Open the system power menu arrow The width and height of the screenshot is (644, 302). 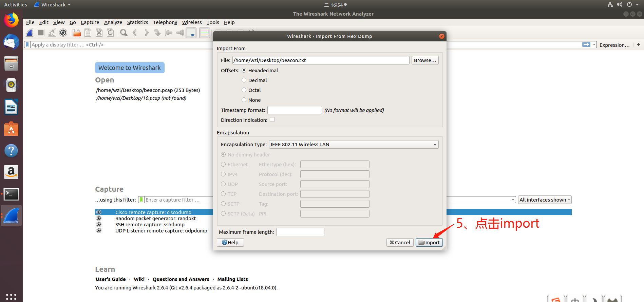(637, 5)
